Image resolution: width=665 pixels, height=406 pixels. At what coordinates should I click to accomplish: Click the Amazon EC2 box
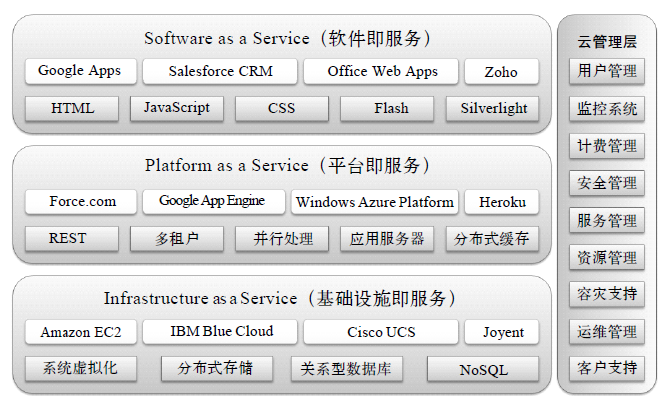click(81, 332)
